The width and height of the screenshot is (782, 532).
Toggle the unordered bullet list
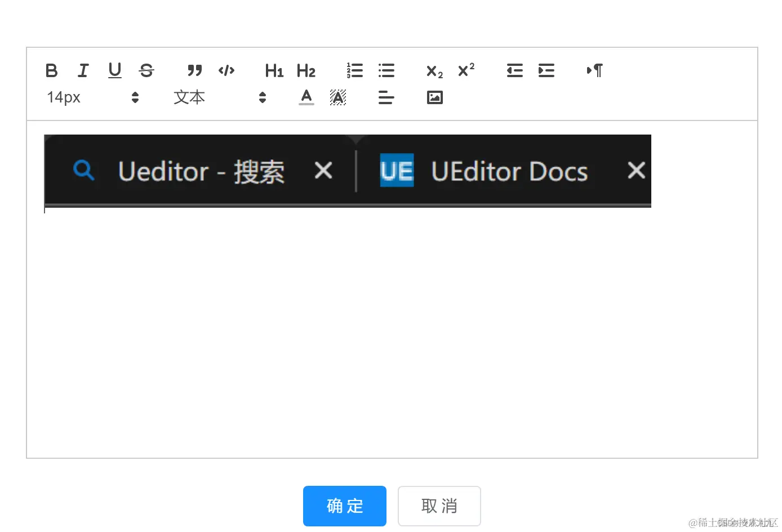pos(386,70)
